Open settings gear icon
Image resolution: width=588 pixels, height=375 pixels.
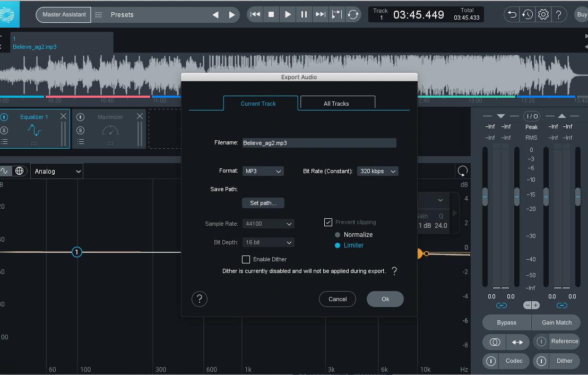pyautogui.click(x=543, y=14)
